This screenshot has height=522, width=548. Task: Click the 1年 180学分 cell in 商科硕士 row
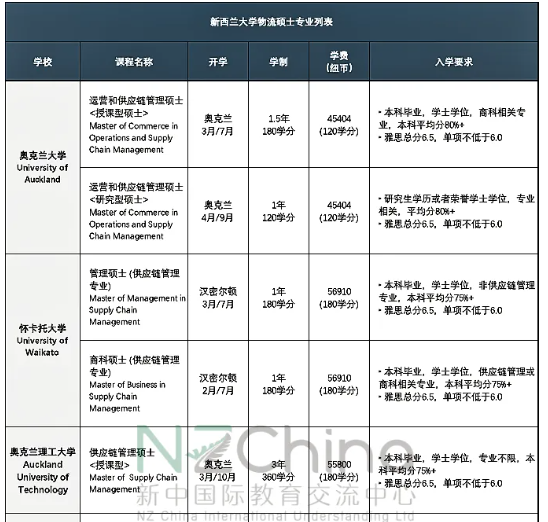click(x=279, y=384)
